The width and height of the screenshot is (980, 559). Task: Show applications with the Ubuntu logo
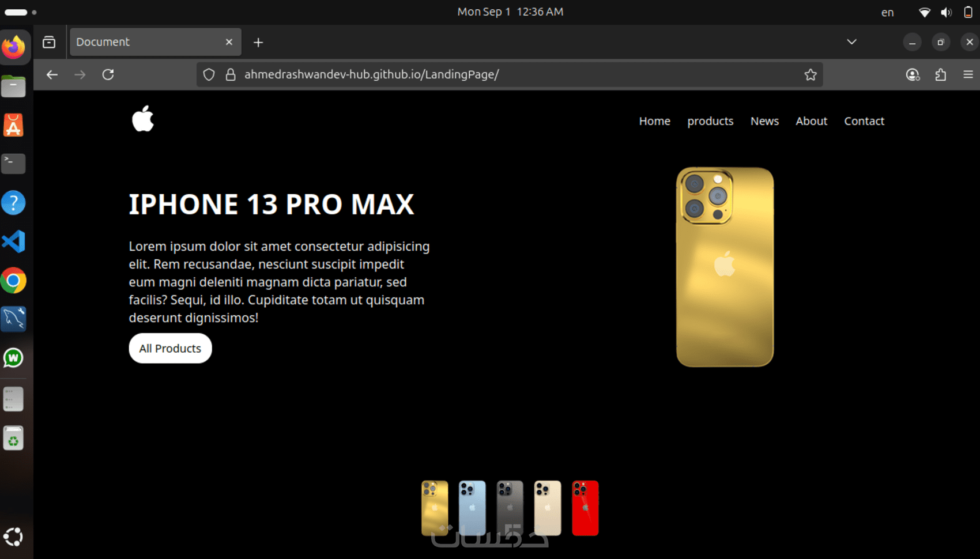[x=14, y=537]
